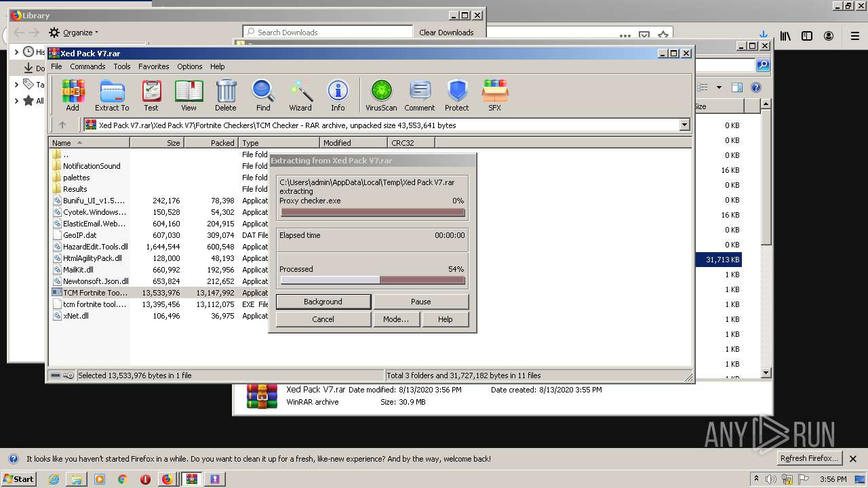Open the Tools menu
The height and width of the screenshot is (488, 868).
click(122, 66)
